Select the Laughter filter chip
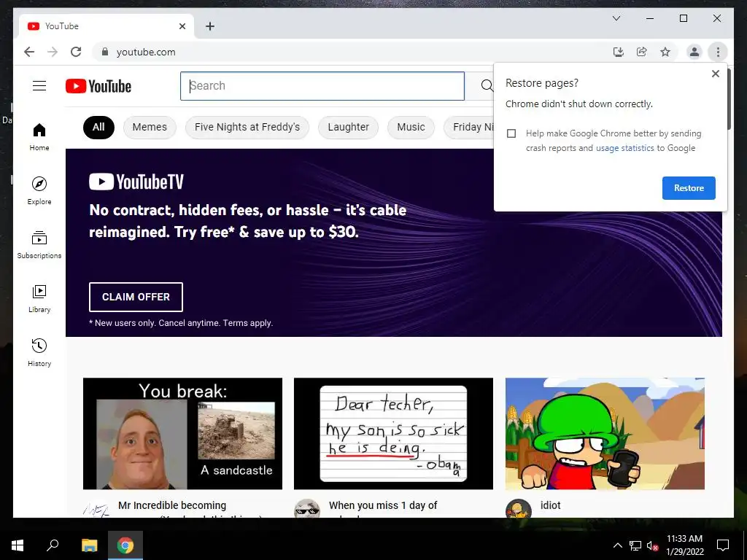 click(348, 127)
